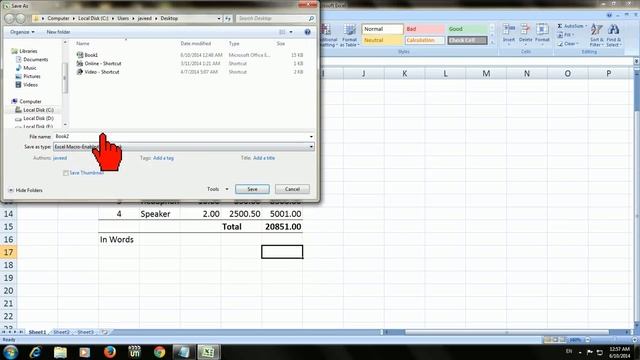Click the Total value cell 20851.00
Screen dimensions: 640x360
[282, 227]
